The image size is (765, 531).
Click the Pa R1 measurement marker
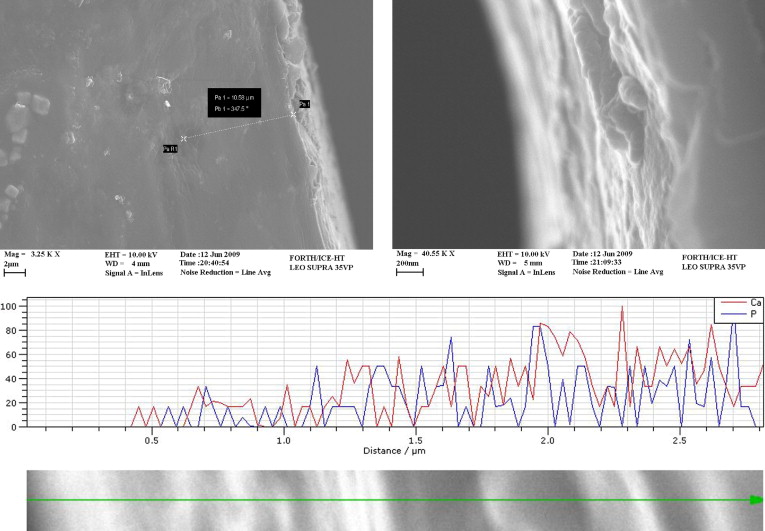(x=183, y=138)
